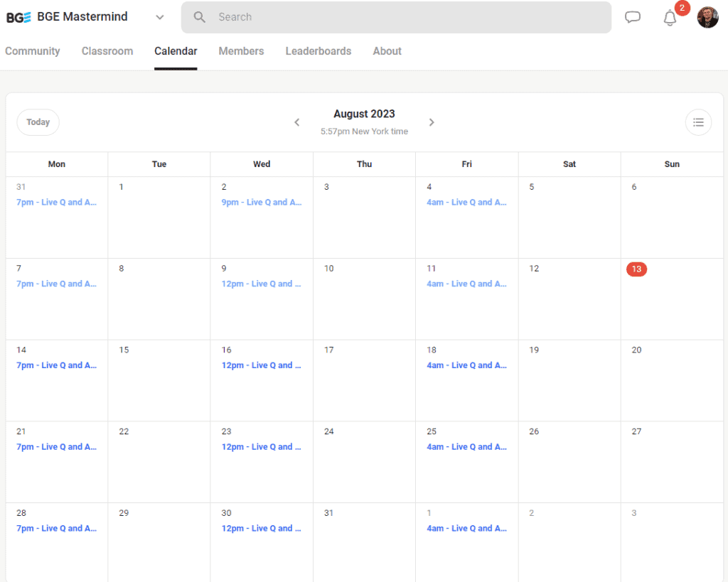Open the About tab
The image size is (728, 582).
(387, 51)
